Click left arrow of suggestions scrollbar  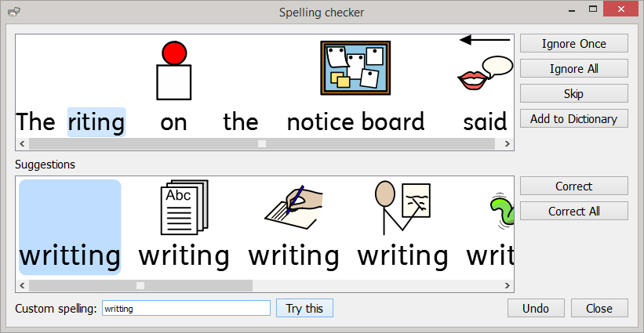[22, 285]
